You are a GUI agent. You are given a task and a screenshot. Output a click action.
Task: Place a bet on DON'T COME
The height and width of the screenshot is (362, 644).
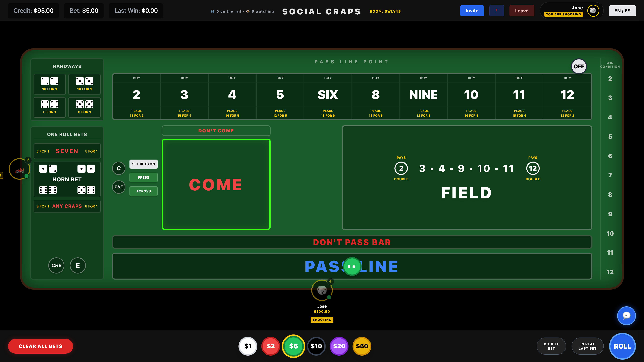pyautogui.click(x=216, y=131)
